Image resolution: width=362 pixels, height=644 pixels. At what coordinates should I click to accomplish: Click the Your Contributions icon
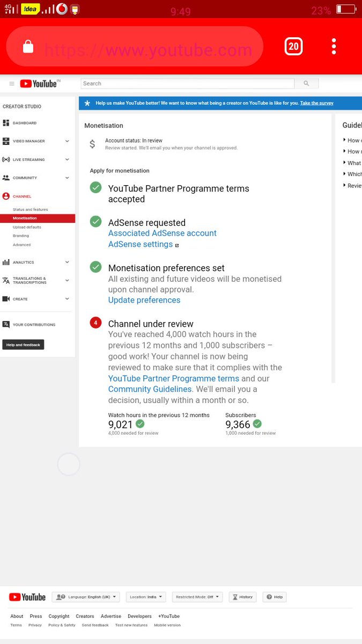point(6,324)
